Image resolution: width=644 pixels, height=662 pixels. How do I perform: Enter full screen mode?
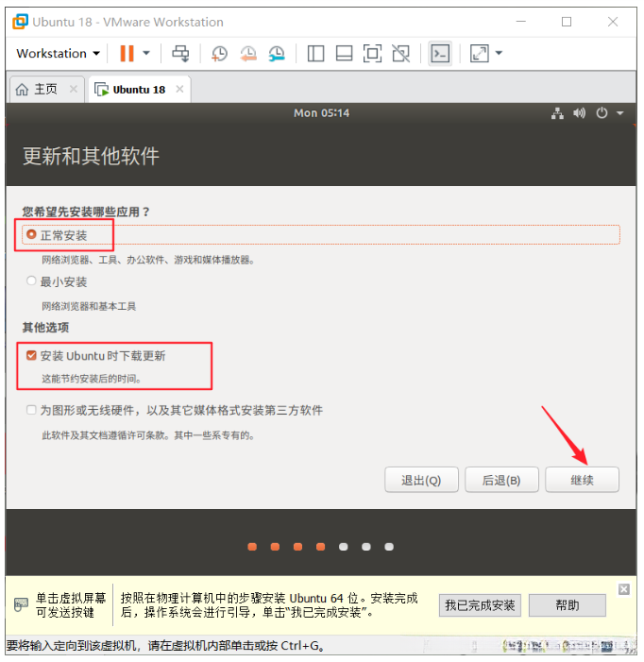[x=372, y=54]
